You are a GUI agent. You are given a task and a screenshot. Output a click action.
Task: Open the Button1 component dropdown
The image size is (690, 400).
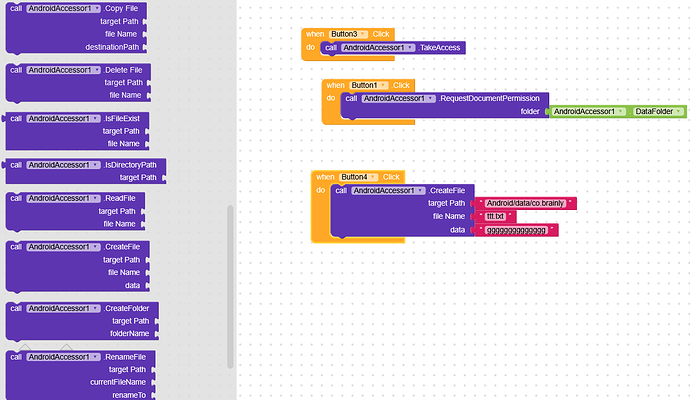click(x=383, y=85)
